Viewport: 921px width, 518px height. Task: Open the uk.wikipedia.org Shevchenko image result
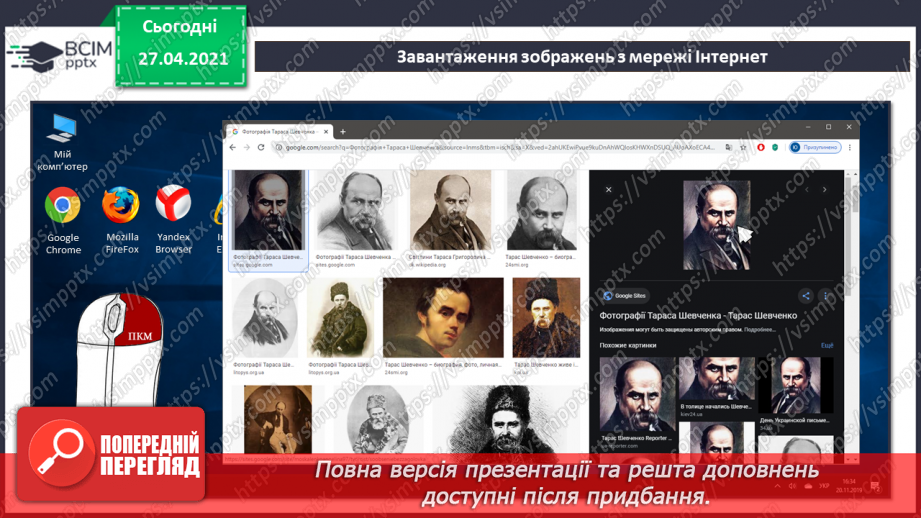pos(451,210)
